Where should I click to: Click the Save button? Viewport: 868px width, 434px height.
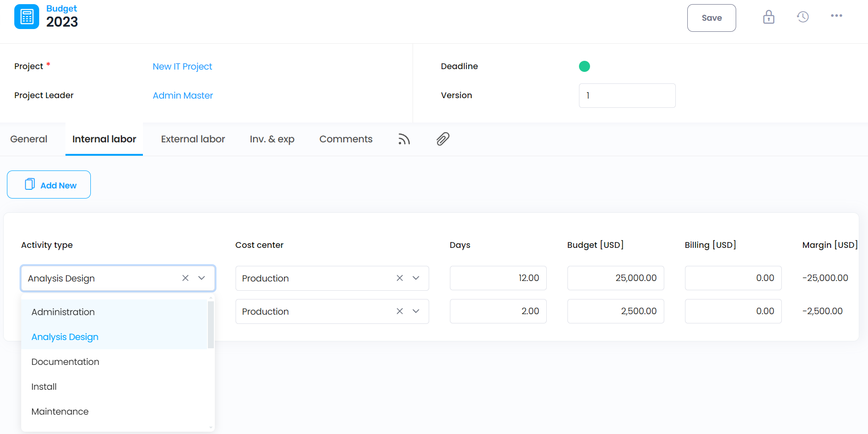pyautogui.click(x=711, y=18)
